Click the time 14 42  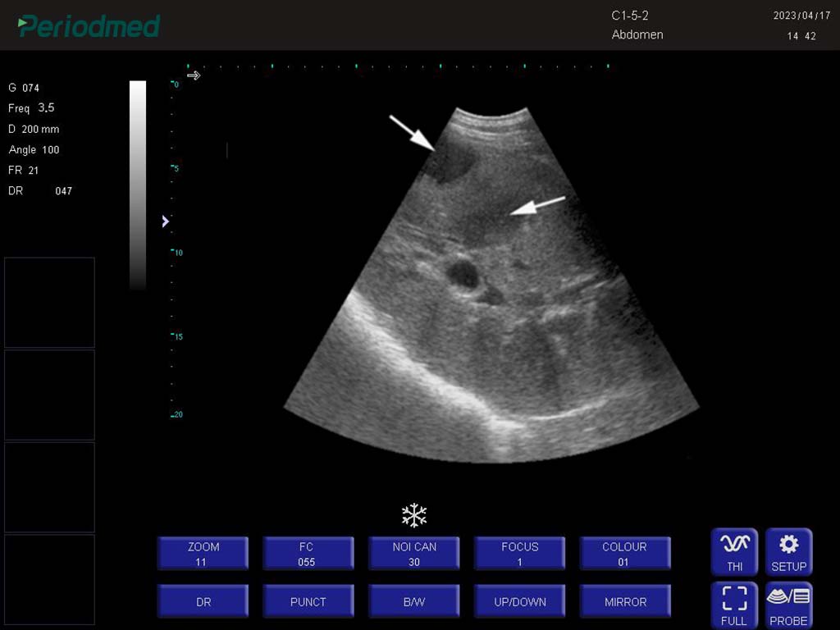(x=801, y=36)
